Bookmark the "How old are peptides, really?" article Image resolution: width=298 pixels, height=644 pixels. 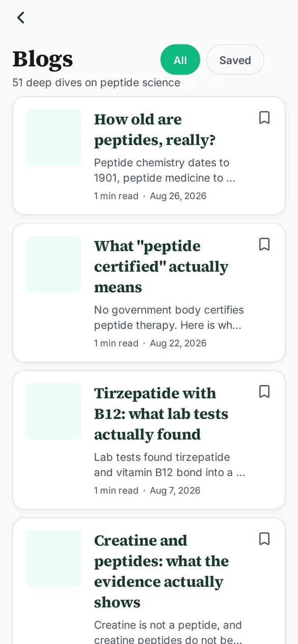click(x=264, y=118)
